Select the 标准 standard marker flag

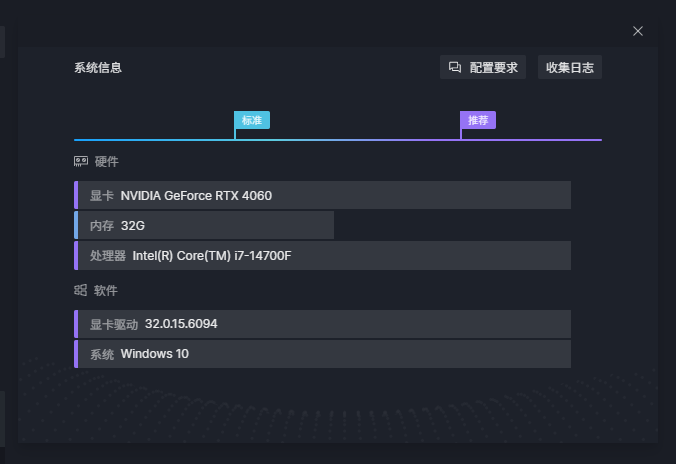point(252,120)
